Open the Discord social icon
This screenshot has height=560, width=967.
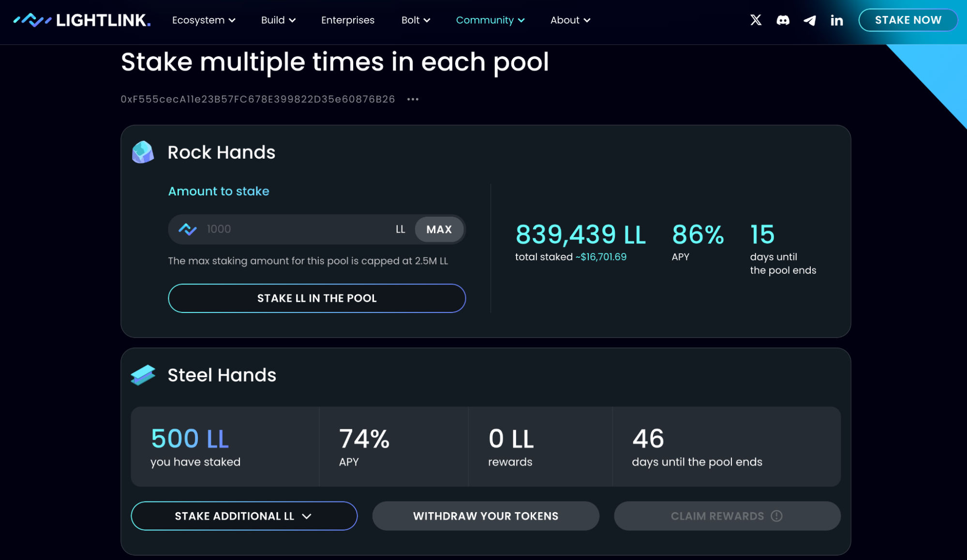click(783, 20)
